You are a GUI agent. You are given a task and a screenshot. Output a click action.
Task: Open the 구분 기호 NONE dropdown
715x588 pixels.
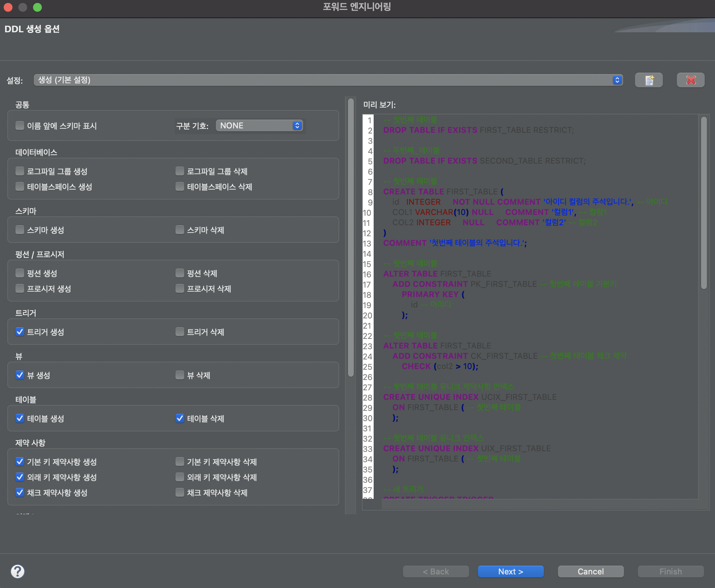coord(259,125)
